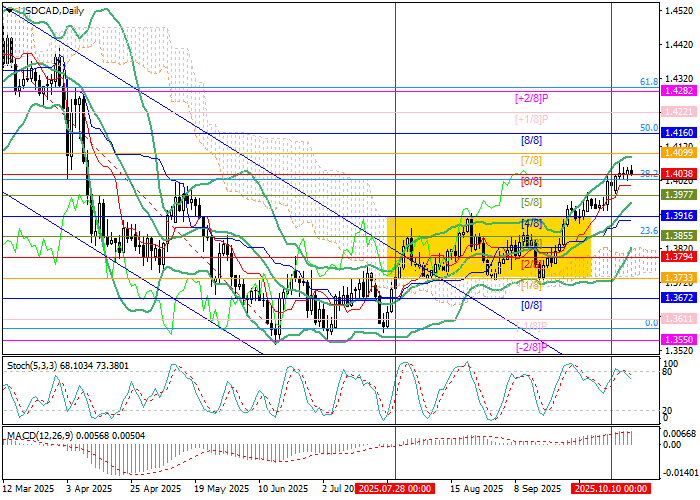
Task: Click the [0/8] Murrey level label
Action: point(530,305)
